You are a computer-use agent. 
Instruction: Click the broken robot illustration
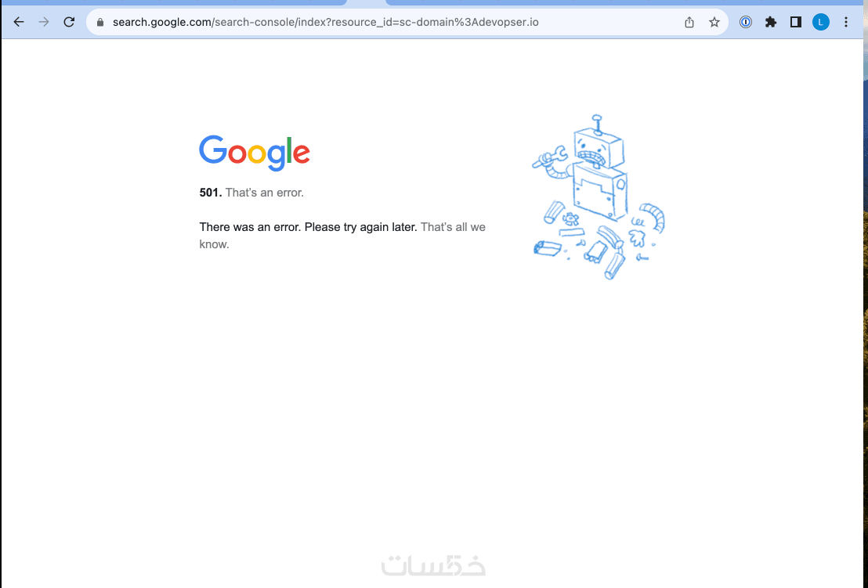(x=599, y=197)
